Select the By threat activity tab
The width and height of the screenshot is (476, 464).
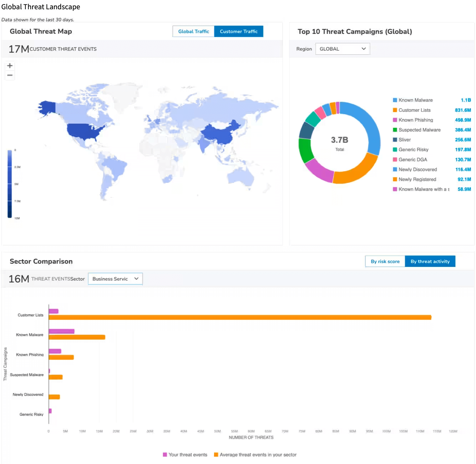tap(430, 261)
